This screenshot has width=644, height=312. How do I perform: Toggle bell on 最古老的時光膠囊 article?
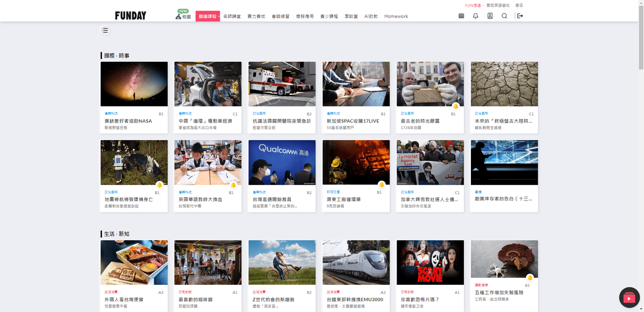455,107
